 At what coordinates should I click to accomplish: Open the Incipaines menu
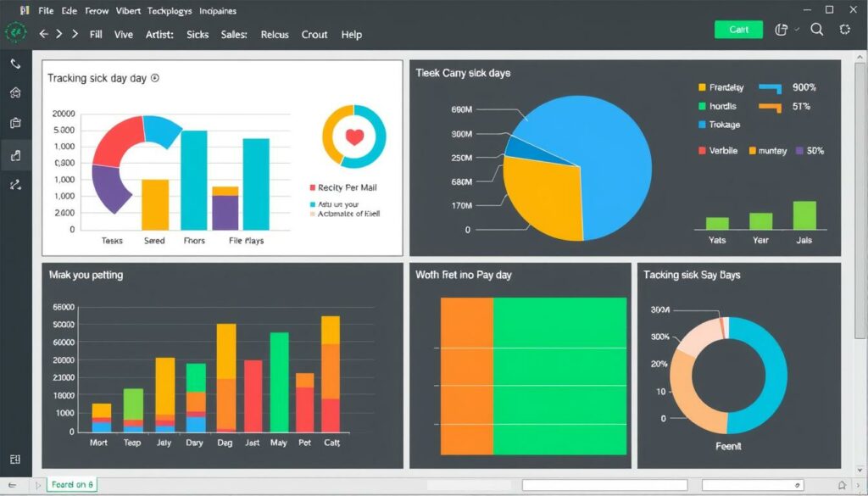[x=218, y=11]
